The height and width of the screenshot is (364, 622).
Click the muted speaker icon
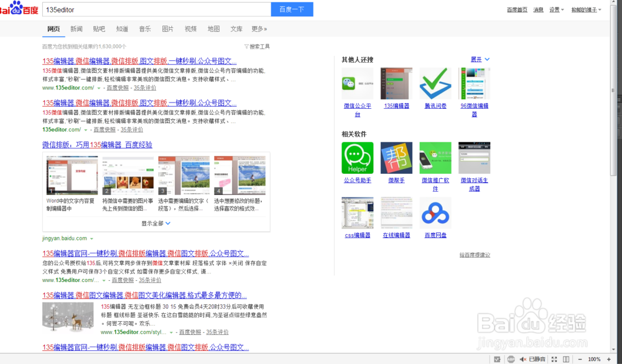[x=523, y=359]
